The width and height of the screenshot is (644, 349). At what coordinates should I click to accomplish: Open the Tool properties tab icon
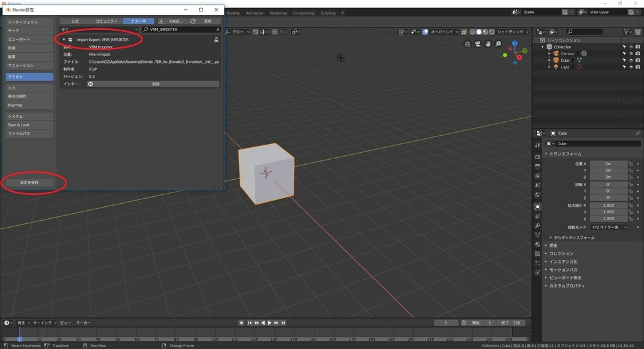538,145
